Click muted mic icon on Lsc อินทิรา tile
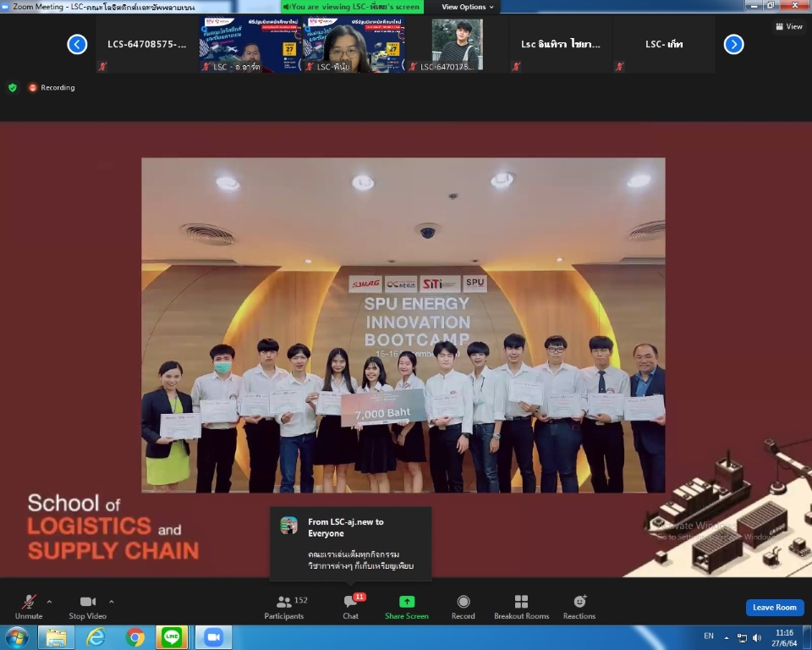 (x=516, y=66)
